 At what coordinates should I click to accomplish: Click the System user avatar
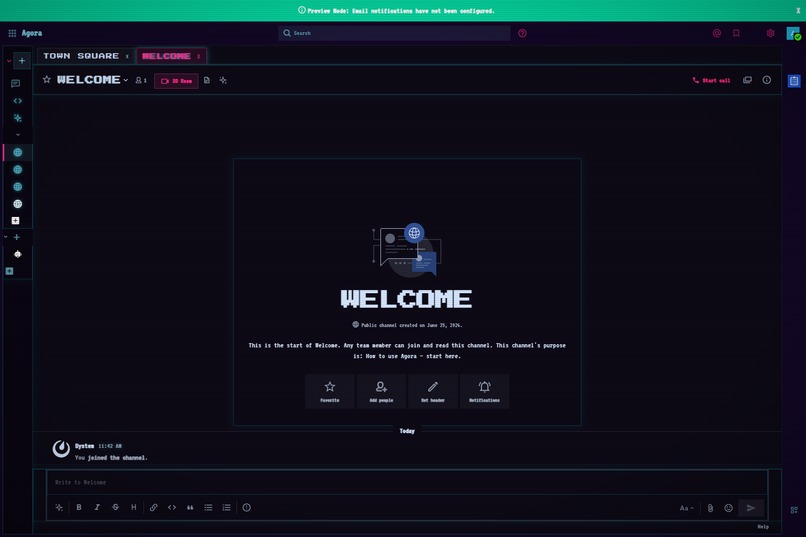[x=61, y=449]
